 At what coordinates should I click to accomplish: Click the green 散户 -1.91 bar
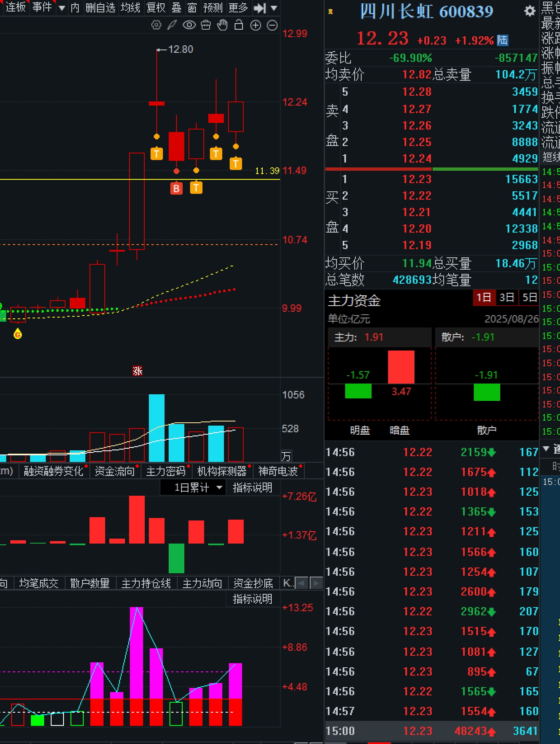point(487,392)
